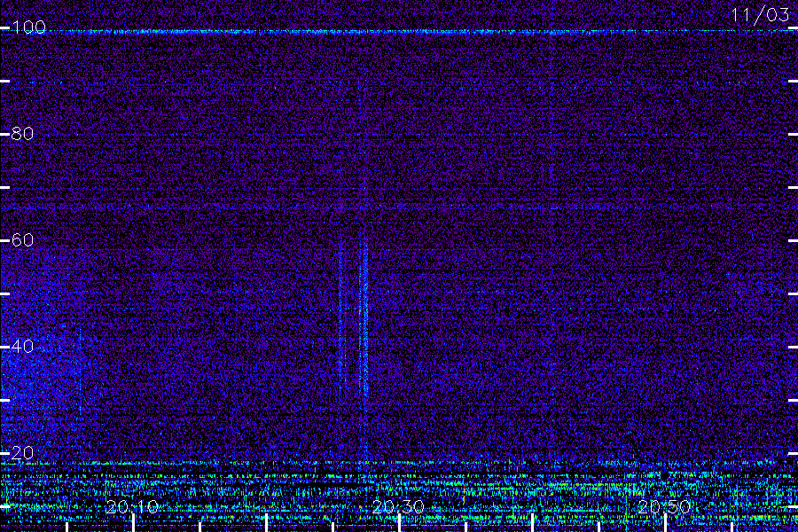Click the 20:50 time axis label
This screenshot has height=532, width=798.
[x=664, y=507]
